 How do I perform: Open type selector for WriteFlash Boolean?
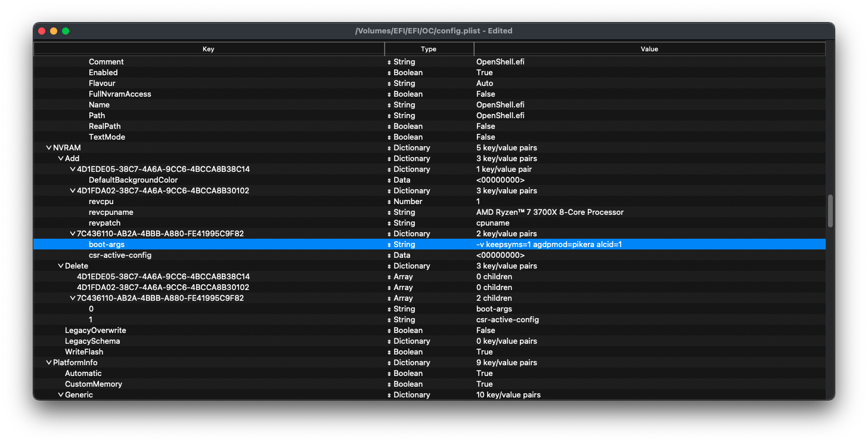coord(389,352)
